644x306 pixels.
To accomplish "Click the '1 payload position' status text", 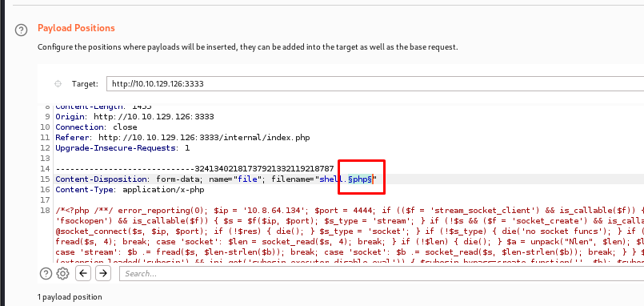I will pos(70,297).
